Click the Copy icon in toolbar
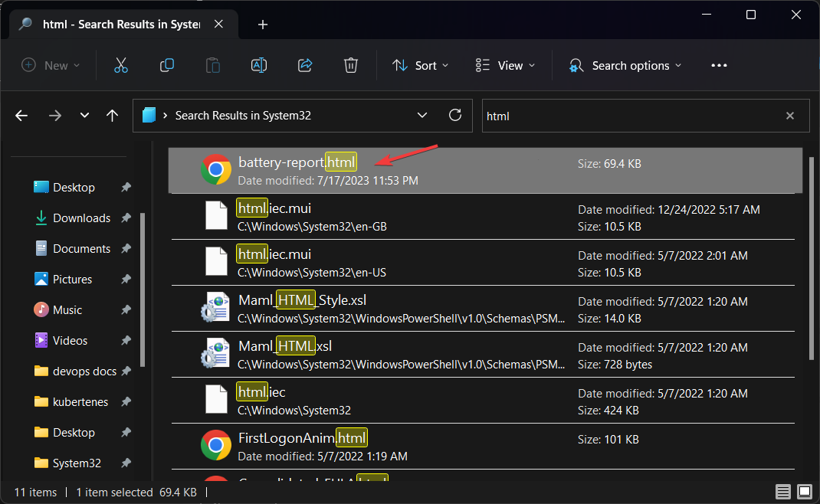820x504 pixels. pos(166,66)
